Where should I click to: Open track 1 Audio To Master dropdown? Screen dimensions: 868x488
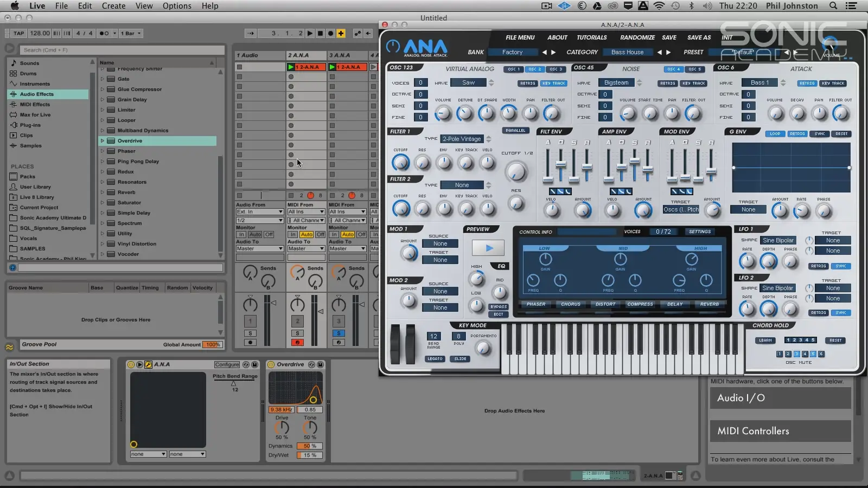coord(260,248)
